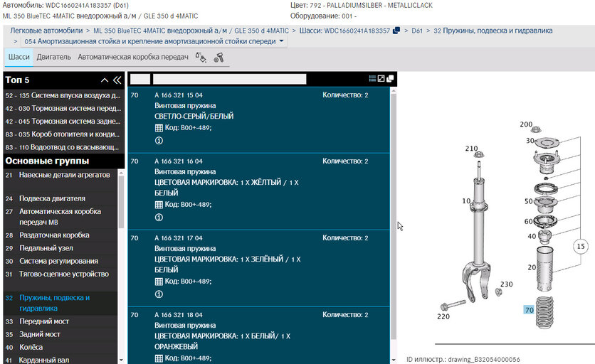Select group 35 Задний мост
Viewport: 595px width, 364px height.
coord(60,334)
